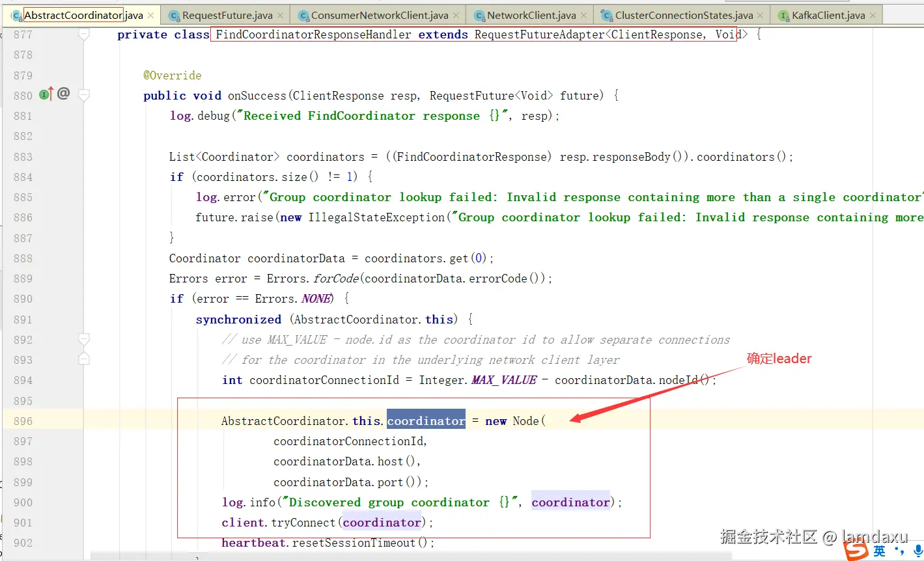Click the Sogou IME microphone icon
Viewport: 924px width, 561px height.
917,551
